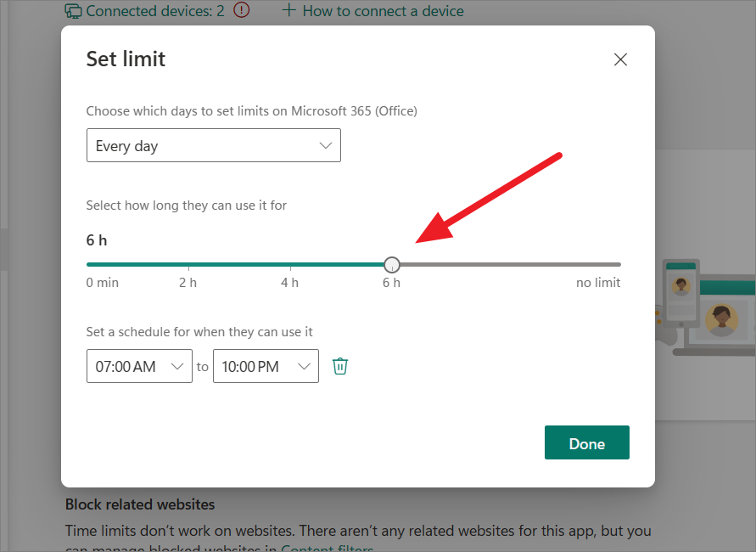756x552 pixels.
Task: Close the Set limit dialog
Action: [x=620, y=59]
